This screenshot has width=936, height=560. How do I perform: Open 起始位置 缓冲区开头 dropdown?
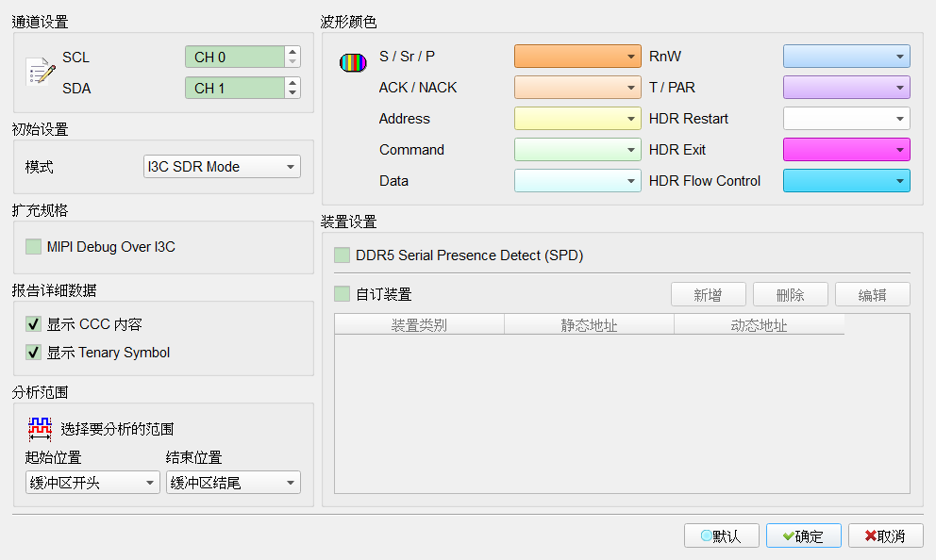coord(92,483)
